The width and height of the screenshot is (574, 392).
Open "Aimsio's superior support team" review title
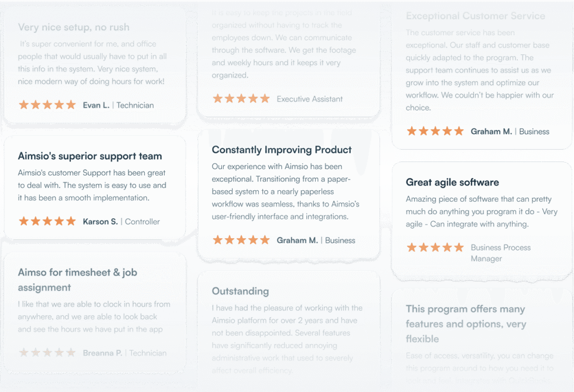point(90,156)
